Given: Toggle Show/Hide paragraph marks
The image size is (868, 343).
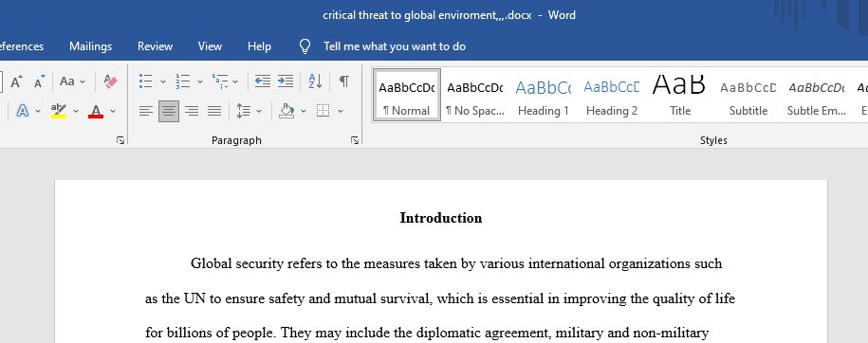Looking at the screenshot, I should [x=343, y=81].
